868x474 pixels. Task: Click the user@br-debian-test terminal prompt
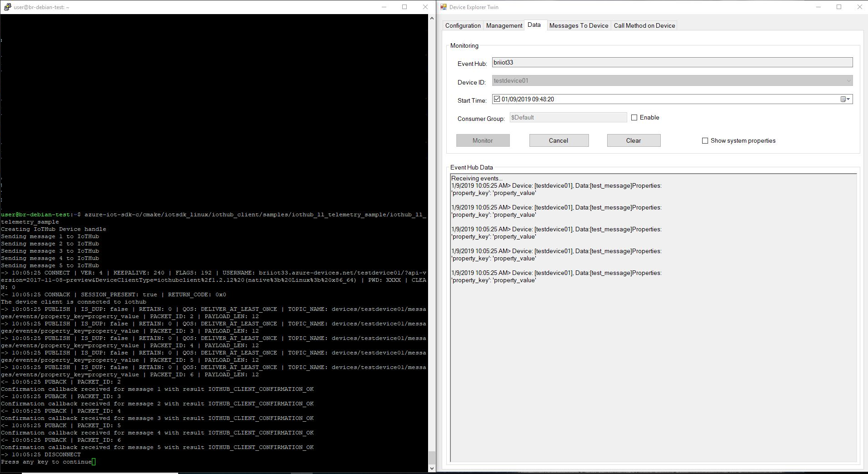(x=41, y=215)
